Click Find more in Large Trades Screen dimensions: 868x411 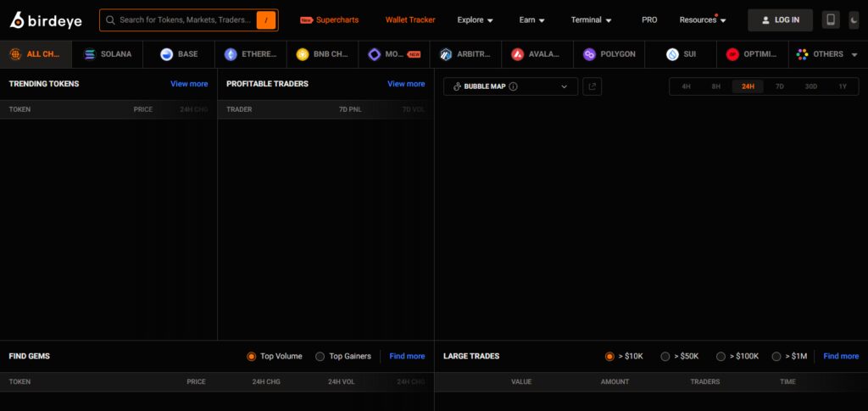pyautogui.click(x=841, y=356)
